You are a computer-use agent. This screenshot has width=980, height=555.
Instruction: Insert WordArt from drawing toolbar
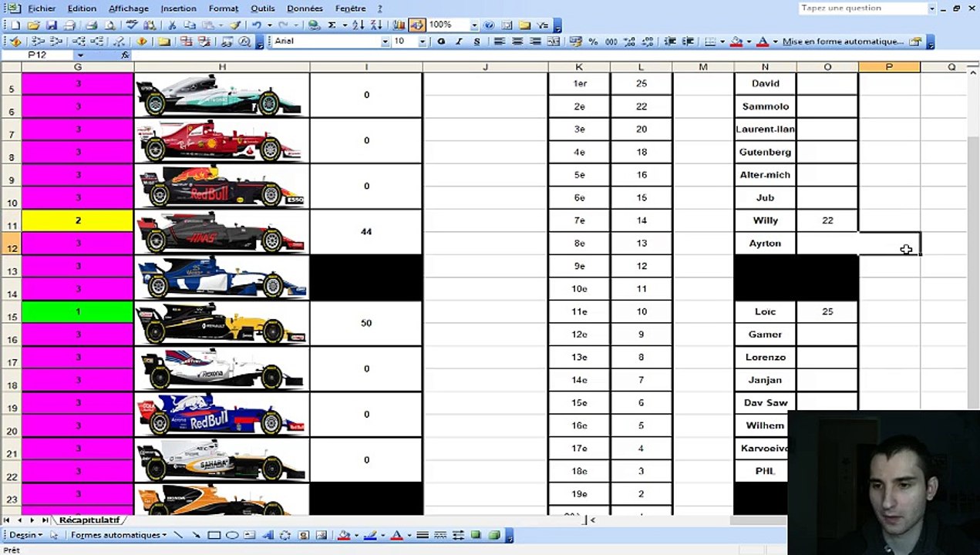coord(268,535)
